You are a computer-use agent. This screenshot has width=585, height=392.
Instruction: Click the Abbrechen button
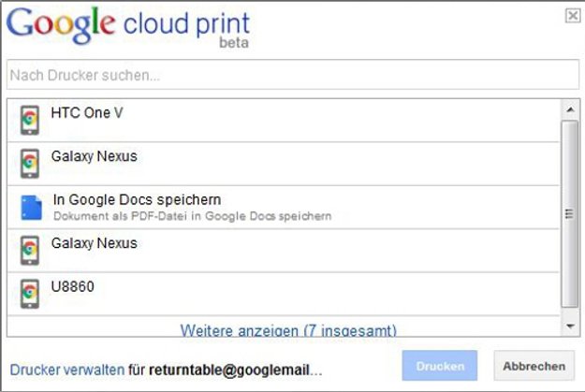pyautogui.click(x=534, y=366)
